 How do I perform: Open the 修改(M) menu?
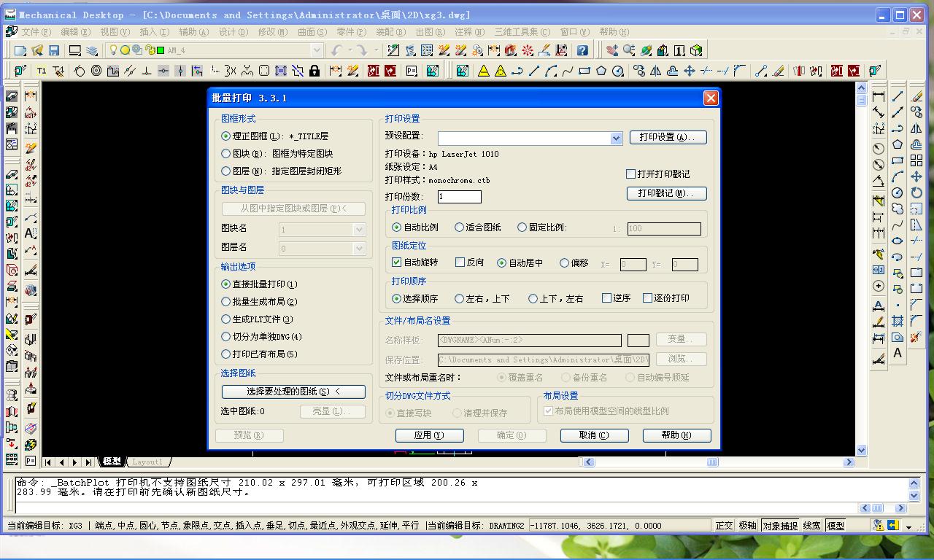pos(273,32)
